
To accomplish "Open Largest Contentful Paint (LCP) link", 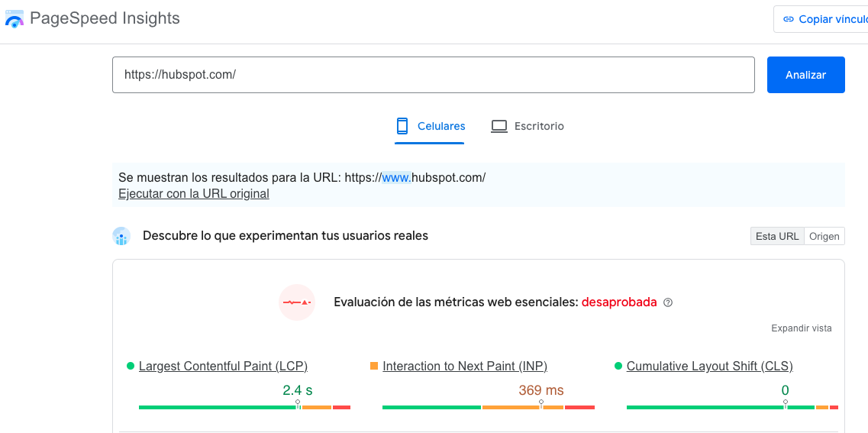I will [223, 366].
